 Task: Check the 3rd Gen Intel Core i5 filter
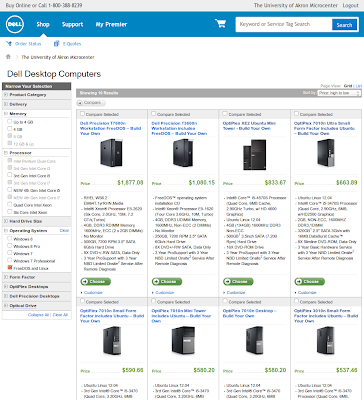pos(10,175)
